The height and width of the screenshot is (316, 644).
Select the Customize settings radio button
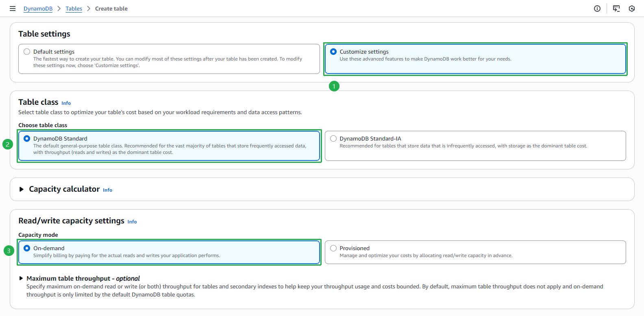pyautogui.click(x=333, y=52)
